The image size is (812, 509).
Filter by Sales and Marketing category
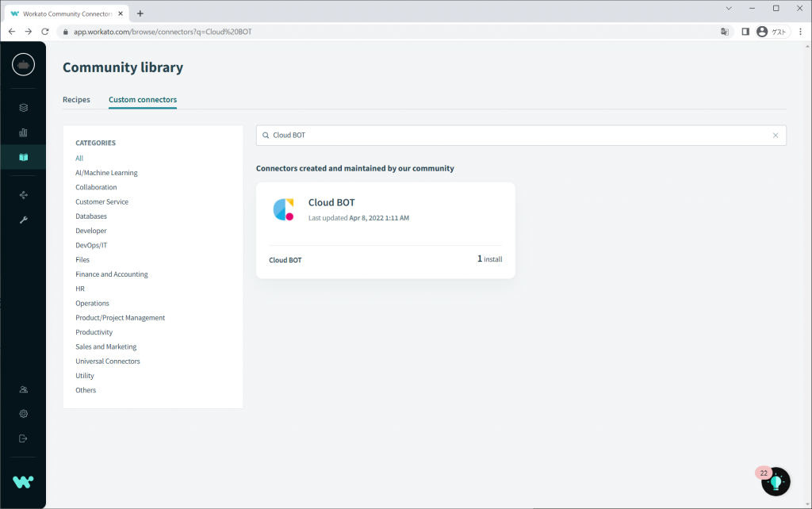tap(106, 346)
